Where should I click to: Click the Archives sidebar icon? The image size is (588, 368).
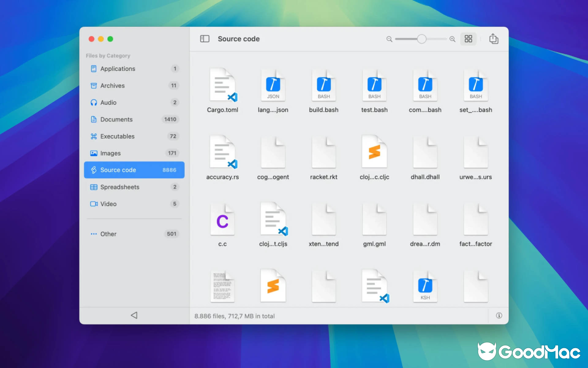[94, 86]
